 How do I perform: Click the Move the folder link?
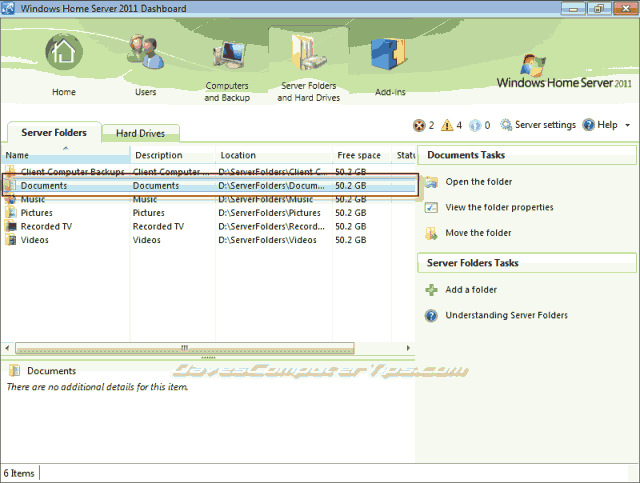(478, 233)
